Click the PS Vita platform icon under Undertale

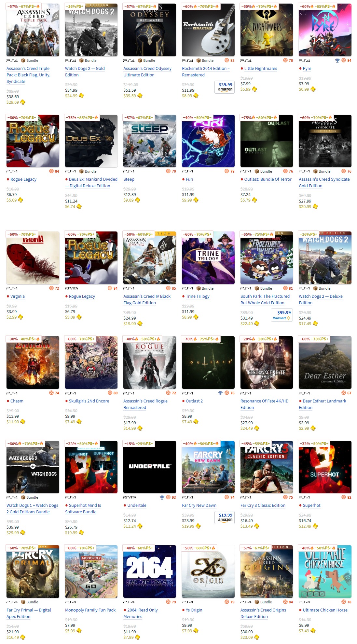point(130,497)
